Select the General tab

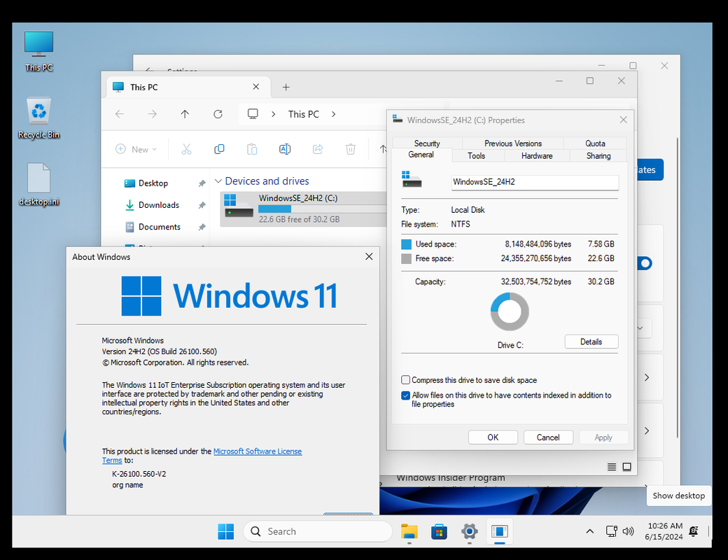(x=421, y=155)
